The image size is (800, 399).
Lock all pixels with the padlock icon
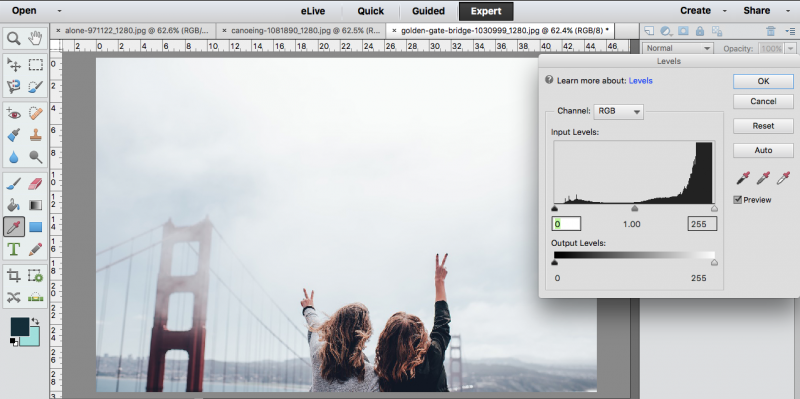click(x=699, y=31)
